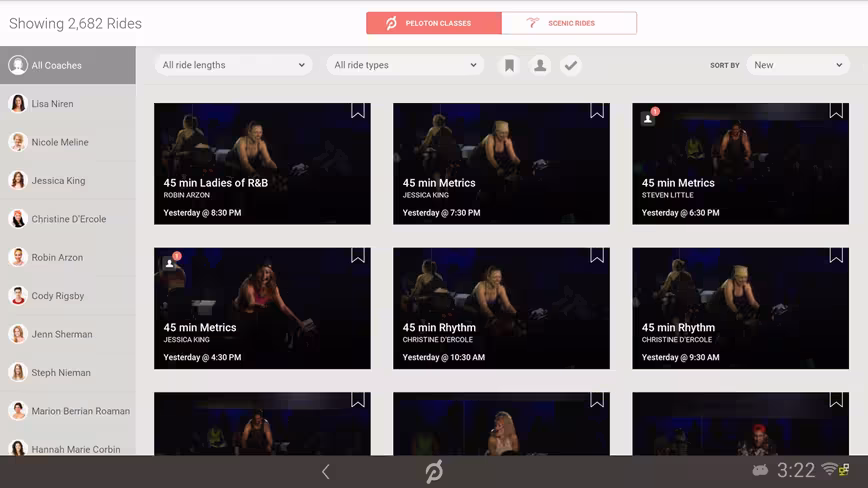Pick Jenn Sherman in the coach list
The width and height of the screenshot is (868, 488).
tap(68, 334)
